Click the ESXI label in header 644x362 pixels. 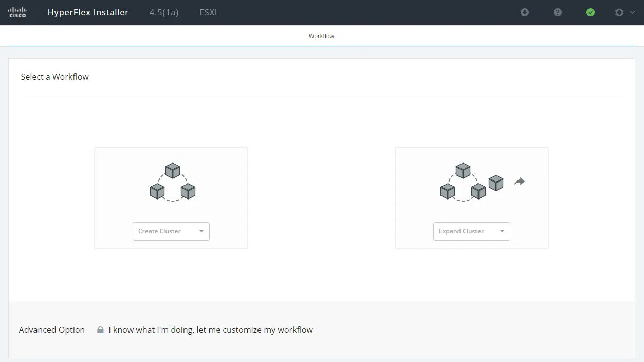pos(208,12)
